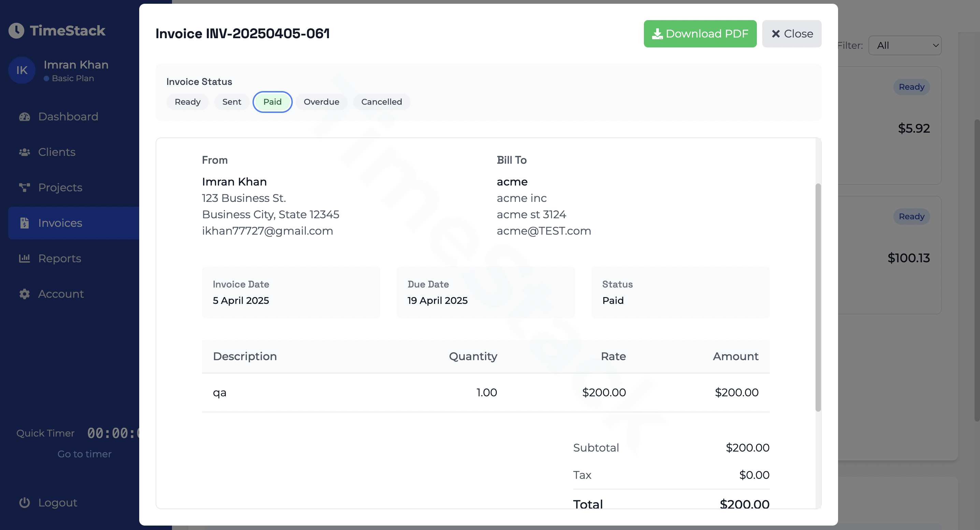Click the qa line item description
Image resolution: width=980 pixels, height=530 pixels.
point(219,393)
